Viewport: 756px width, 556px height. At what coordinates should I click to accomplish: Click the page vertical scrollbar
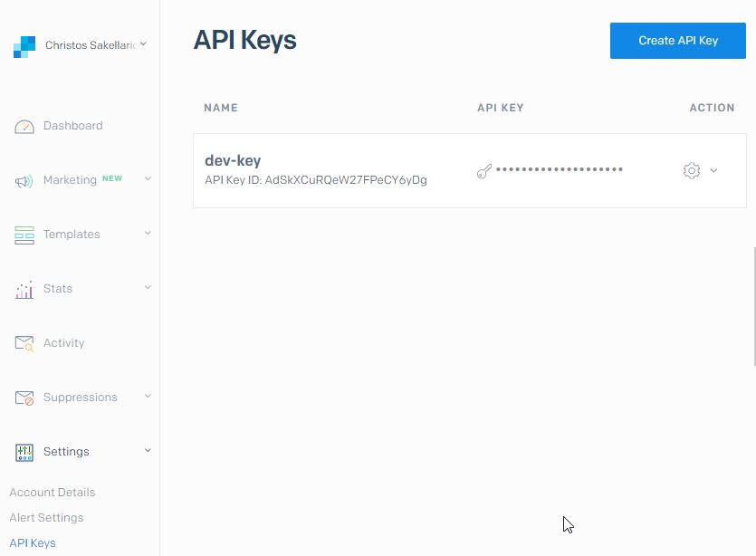coord(753,306)
